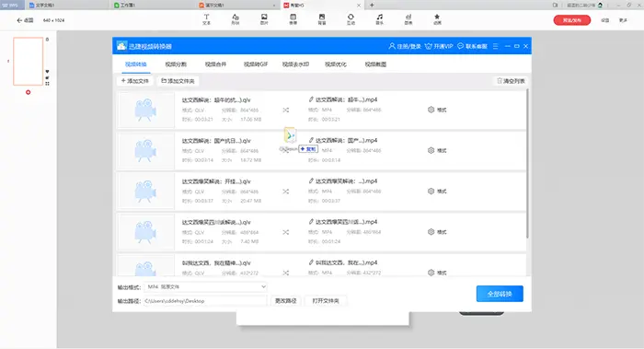
Task: Click the heart icon beside the page thumbnail
Action: pos(47,72)
